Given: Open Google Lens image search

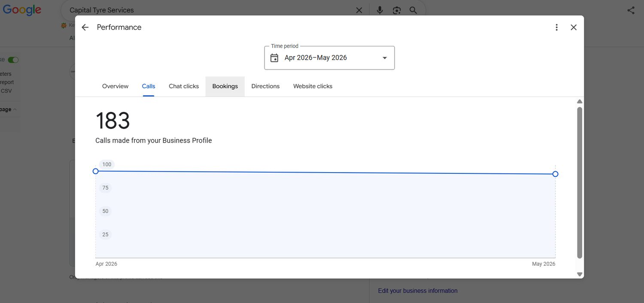Looking at the screenshot, I should click(397, 10).
